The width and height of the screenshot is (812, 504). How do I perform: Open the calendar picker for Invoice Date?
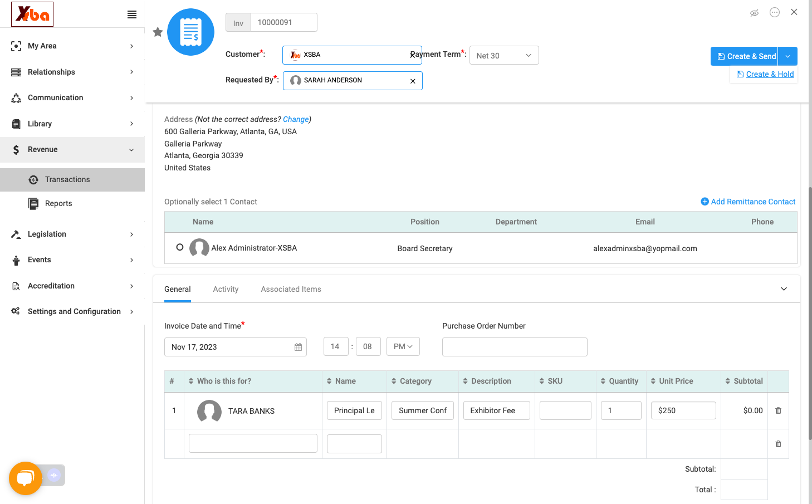298,347
